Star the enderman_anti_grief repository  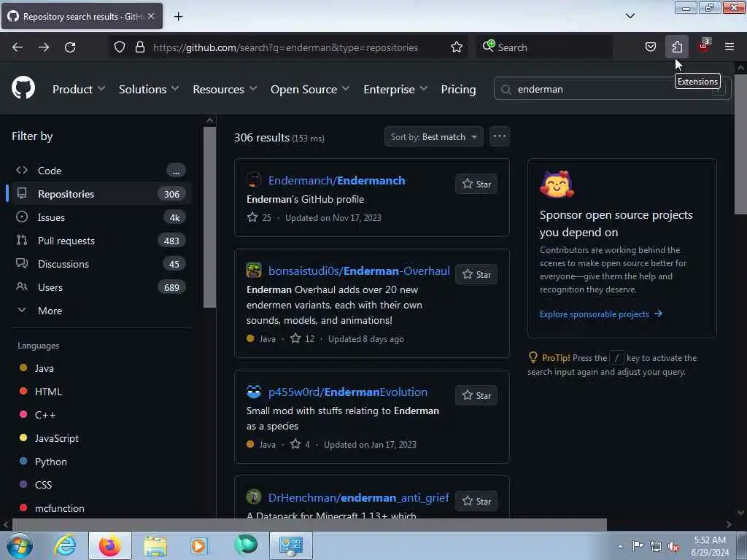pyautogui.click(x=476, y=501)
